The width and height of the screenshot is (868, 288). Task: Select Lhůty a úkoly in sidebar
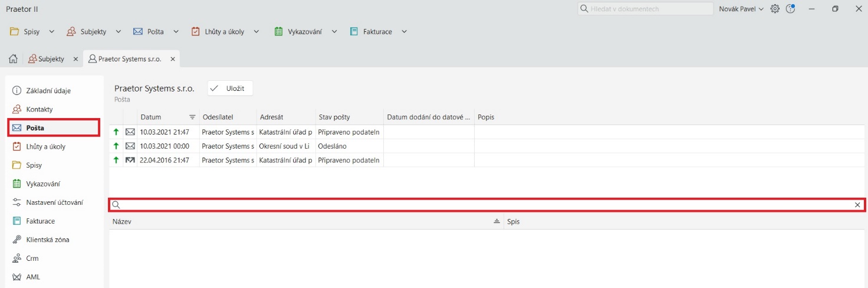pyautogui.click(x=45, y=146)
